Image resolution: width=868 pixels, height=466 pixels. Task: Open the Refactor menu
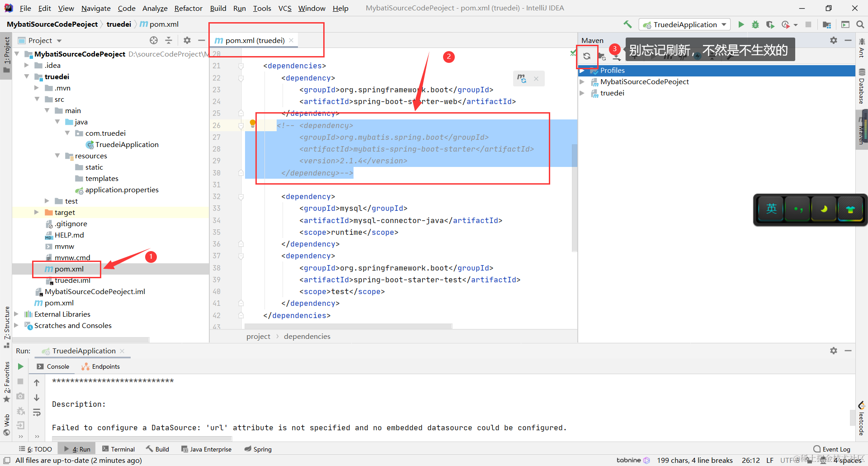188,8
